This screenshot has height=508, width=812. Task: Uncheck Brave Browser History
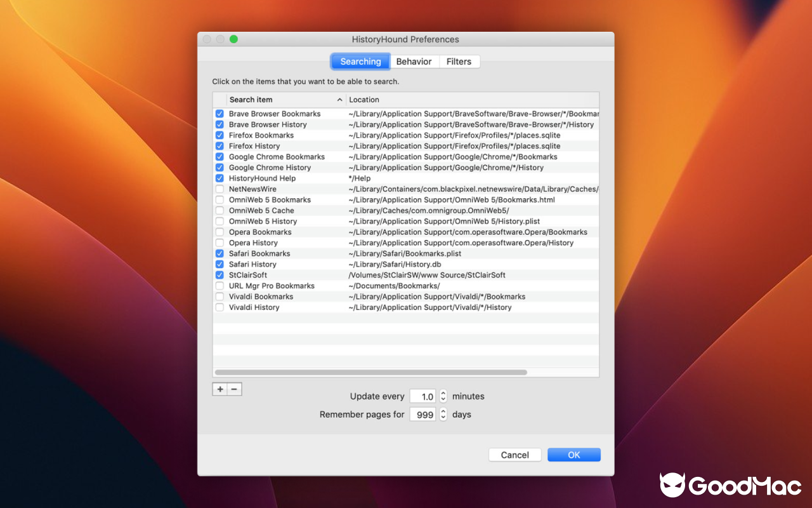pyautogui.click(x=219, y=124)
